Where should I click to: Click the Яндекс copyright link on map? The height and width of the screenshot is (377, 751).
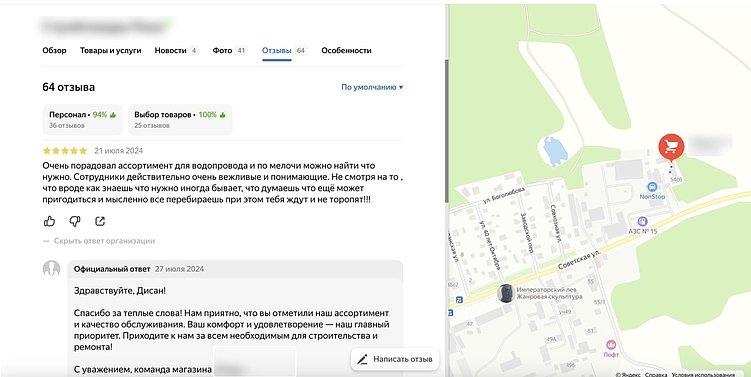[627, 374]
